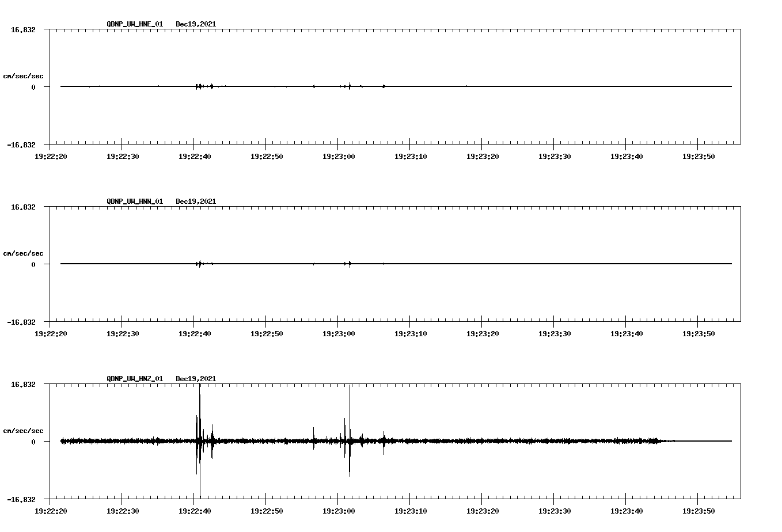Click the 19:23:00 time label under the HNE plot
The image size is (782, 532).
339,156
